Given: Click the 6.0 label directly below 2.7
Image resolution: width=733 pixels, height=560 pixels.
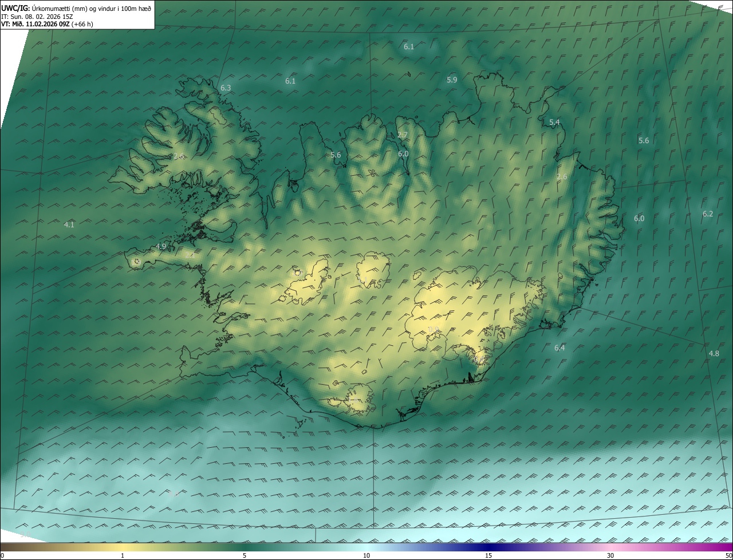Looking at the screenshot, I should [403, 154].
